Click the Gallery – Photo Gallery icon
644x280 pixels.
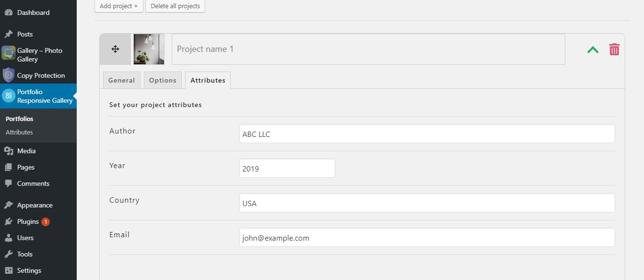[8, 53]
